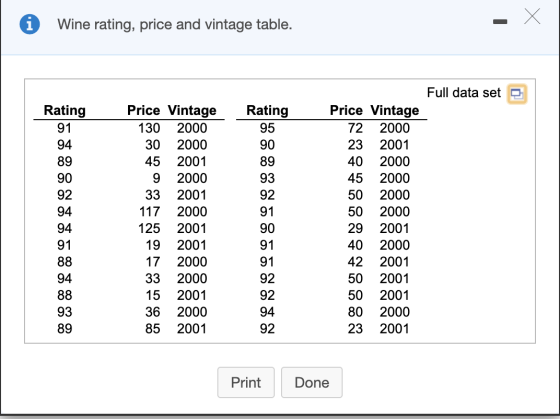The height and width of the screenshot is (419, 560).
Task: Click the Done button
Action: tap(312, 383)
